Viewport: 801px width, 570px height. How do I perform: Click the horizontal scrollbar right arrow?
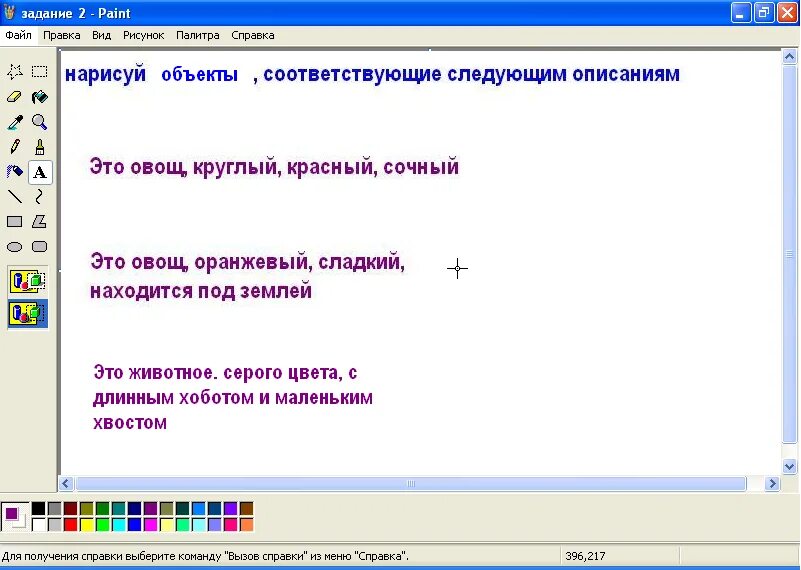pyautogui.click(x=772, y=483)
